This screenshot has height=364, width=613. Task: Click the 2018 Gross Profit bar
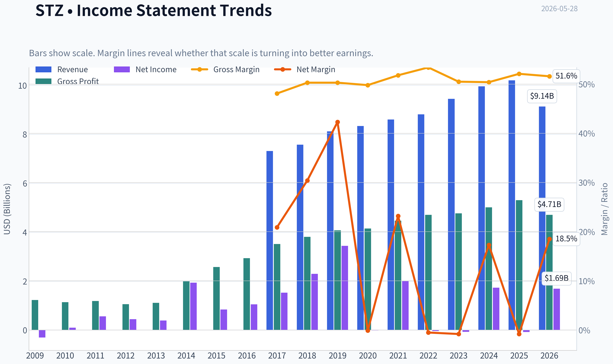pyautogui.click(x=307, y=283)
